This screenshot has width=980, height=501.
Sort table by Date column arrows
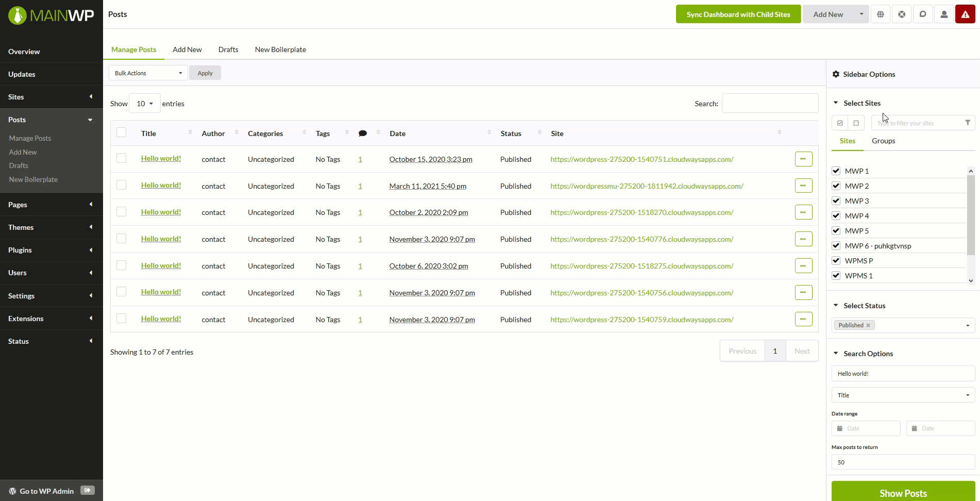(489, 132)
